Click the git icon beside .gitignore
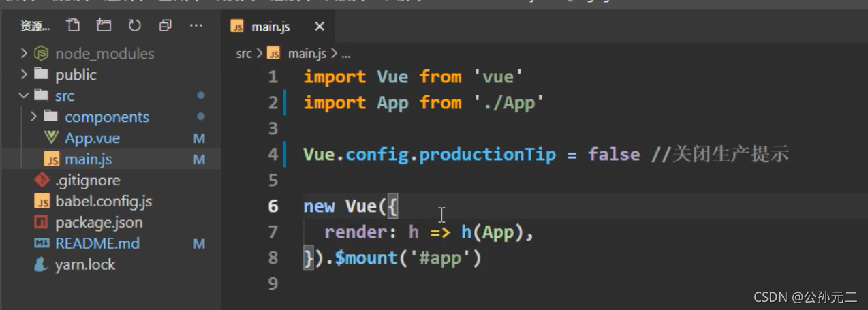Screen dimensions: 868x310 (x=42, y=181)
